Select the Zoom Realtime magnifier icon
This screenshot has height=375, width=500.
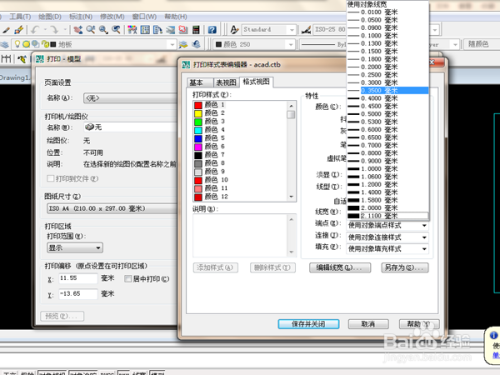[91, 30]
